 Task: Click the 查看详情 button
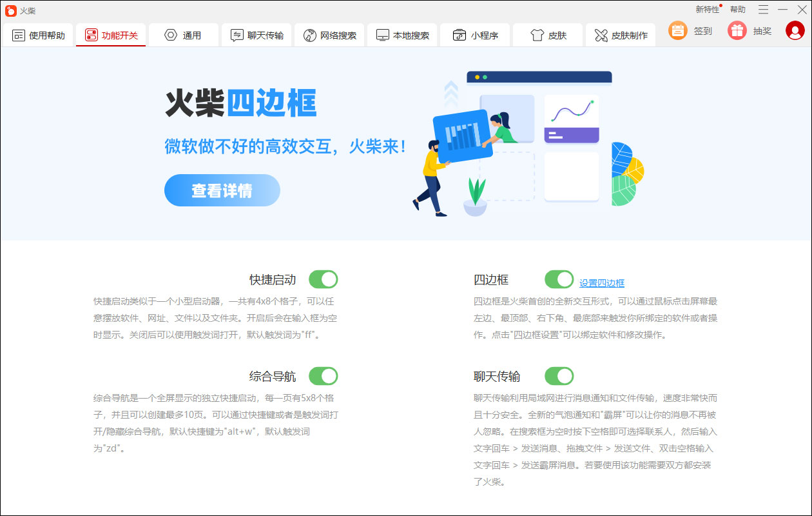click(222, 190)
